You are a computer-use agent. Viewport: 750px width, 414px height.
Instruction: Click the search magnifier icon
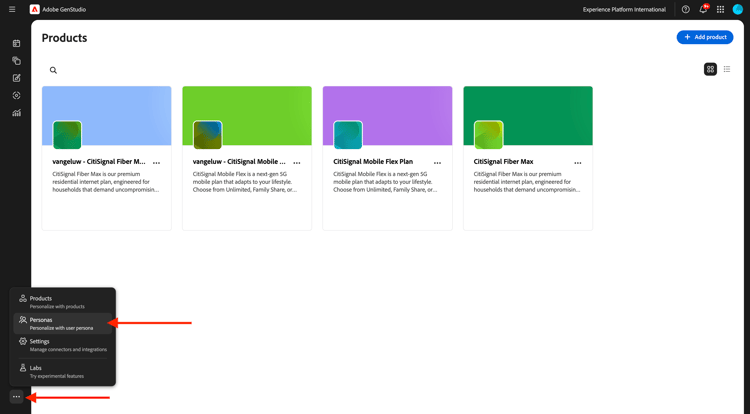pyautogui.click(x=53, y=70)
